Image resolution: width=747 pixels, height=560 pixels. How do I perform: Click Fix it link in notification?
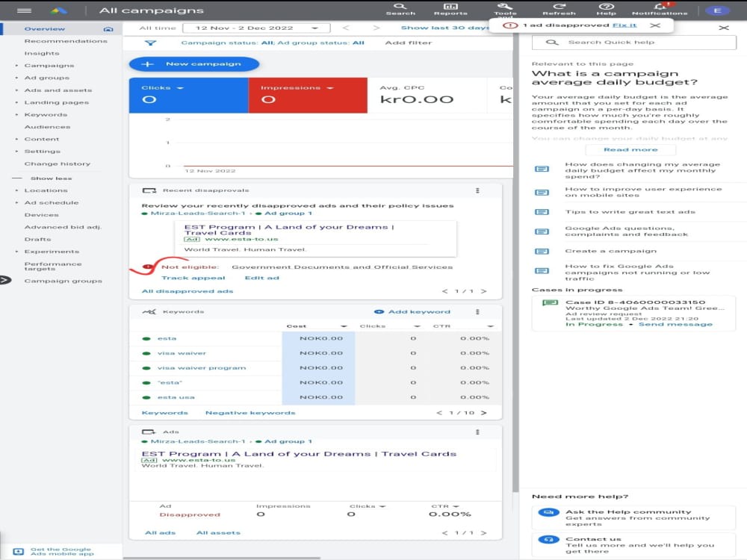[x=624, y=25]
